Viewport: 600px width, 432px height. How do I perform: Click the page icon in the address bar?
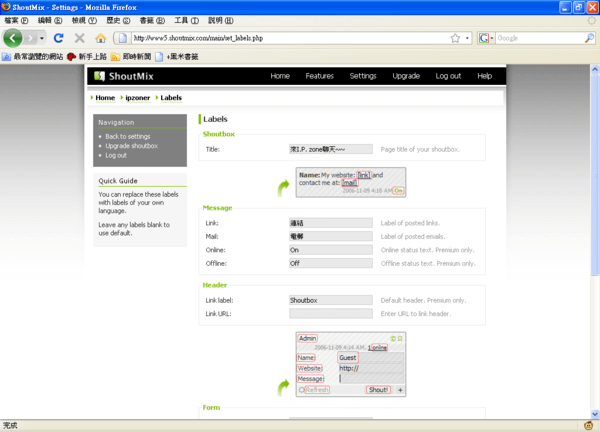(x=122, y=38)
